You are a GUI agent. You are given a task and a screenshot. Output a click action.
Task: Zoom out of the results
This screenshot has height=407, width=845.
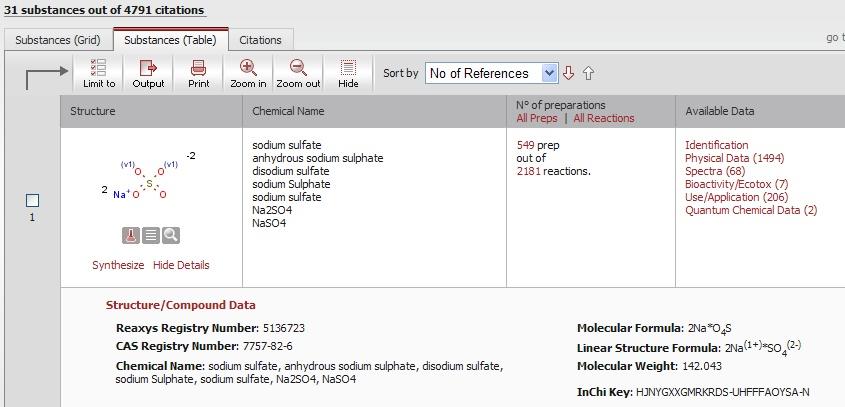[x=298, y=73]
